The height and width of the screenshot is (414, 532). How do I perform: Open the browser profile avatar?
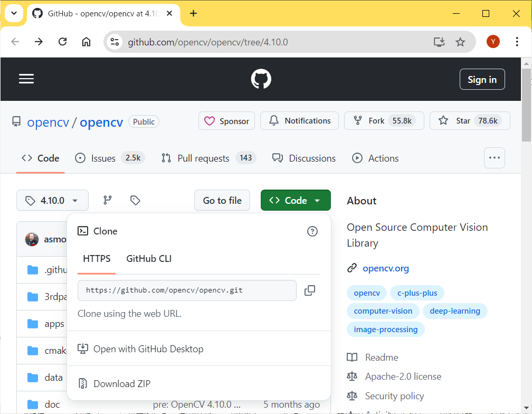click(x=493, y=41)
